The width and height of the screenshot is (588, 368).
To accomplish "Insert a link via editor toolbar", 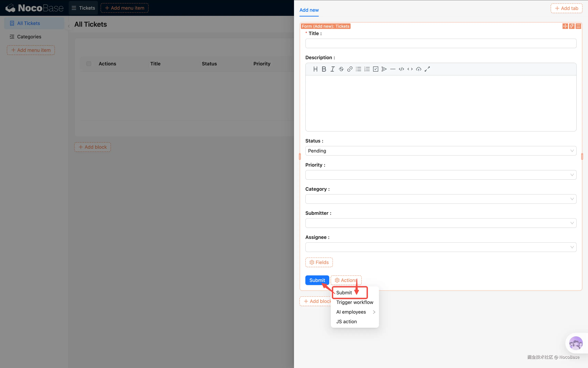I will [x=350, y=69].
